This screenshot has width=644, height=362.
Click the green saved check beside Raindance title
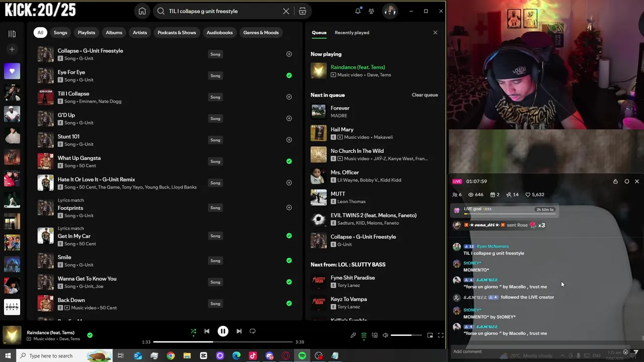click(90, 335)
